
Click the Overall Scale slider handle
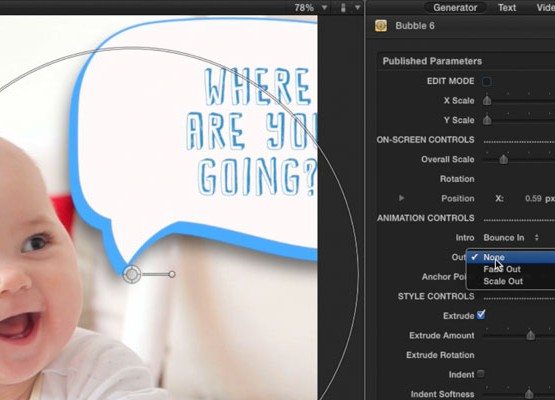pos(503,159)
